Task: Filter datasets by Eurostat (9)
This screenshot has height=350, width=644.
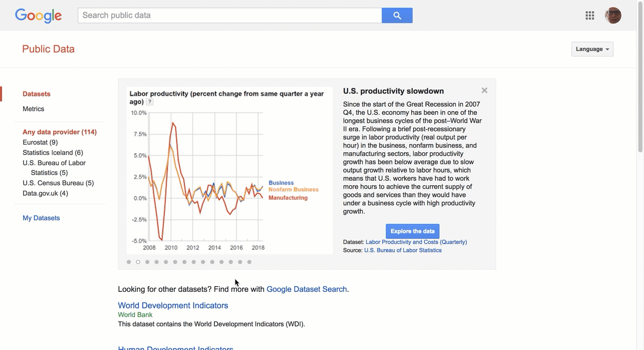Action: click(x=40, y=142)
